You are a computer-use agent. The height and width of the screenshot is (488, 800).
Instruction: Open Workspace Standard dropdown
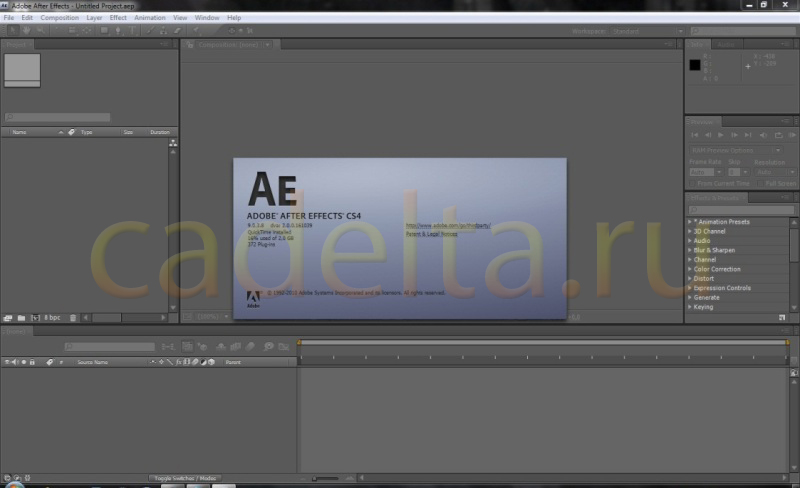tap(647, 32)
